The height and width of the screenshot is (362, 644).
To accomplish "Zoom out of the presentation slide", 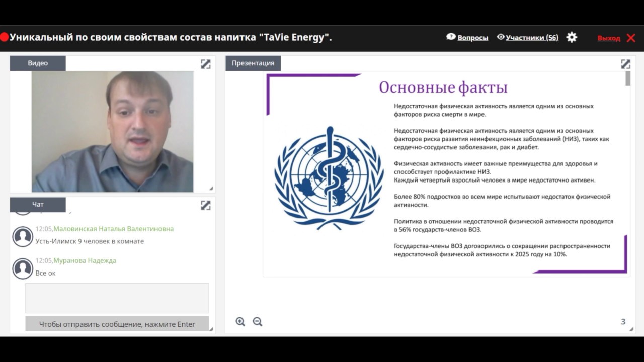I will click(258, 322).
